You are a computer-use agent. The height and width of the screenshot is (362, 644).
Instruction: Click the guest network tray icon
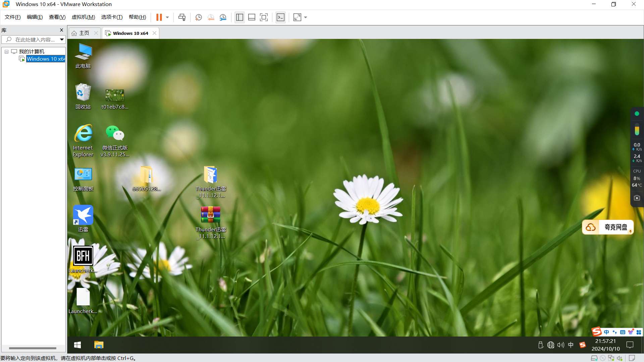[x=551, y=345]
